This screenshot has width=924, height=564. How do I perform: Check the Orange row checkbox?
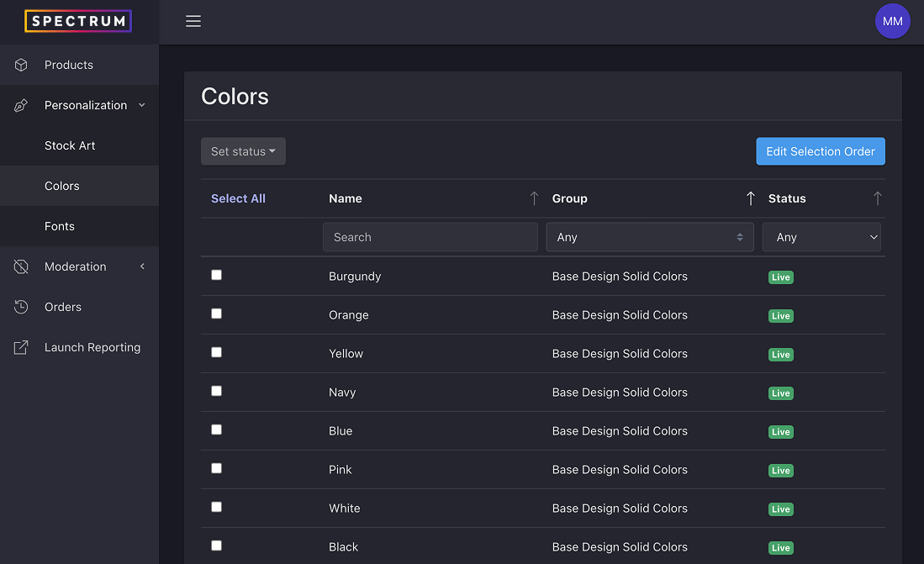pyautogui.click(x=216, y=314)
